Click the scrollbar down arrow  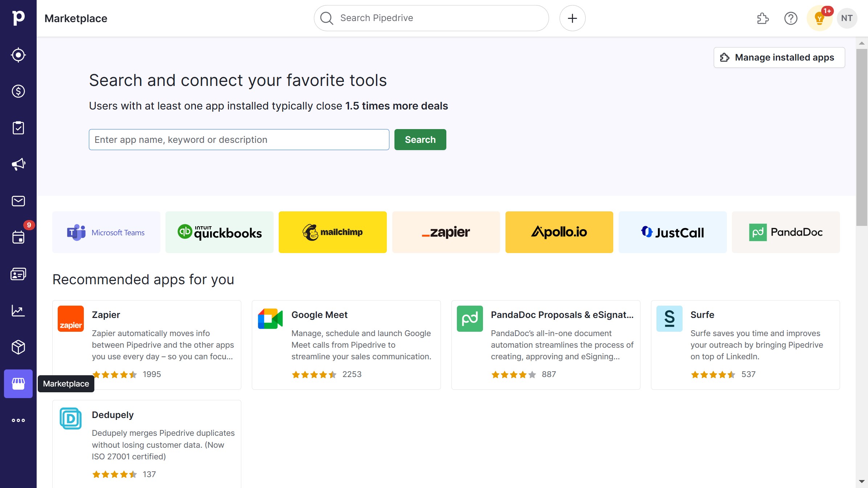coord(861,481)
